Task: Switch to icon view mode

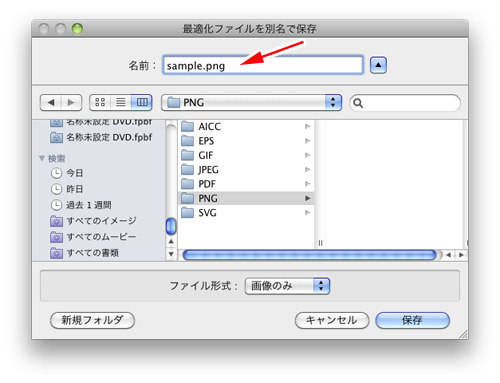Action: tap(100, 102)
